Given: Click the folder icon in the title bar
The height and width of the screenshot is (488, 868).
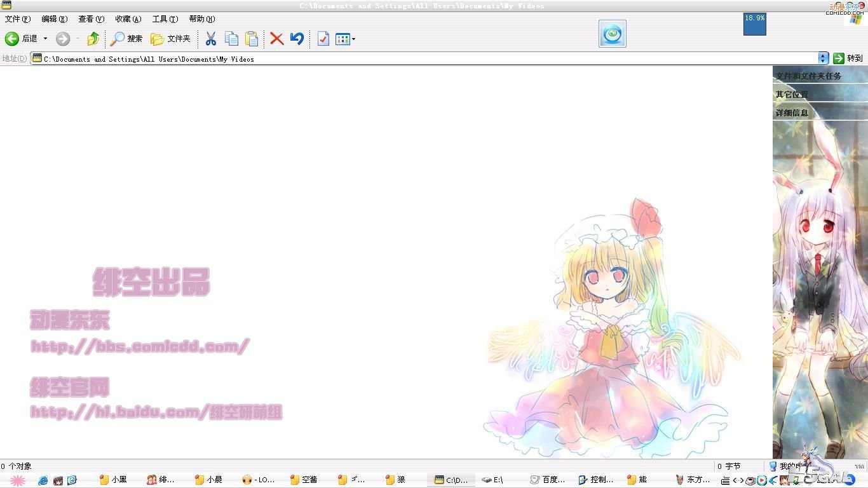Looking at the screenshot, I should point(6,5).
